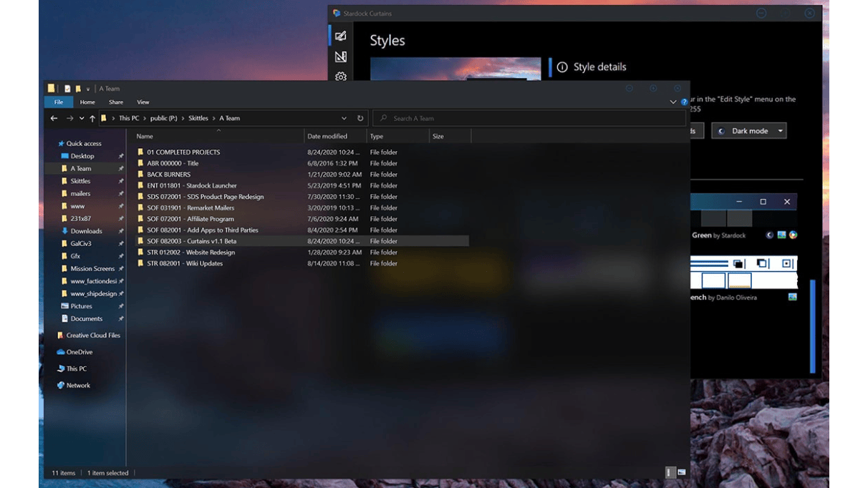This screenshot has height=488, width=868.
Task: Open the second Curtains sidebar icon below Styles
Action: point(341,57)
